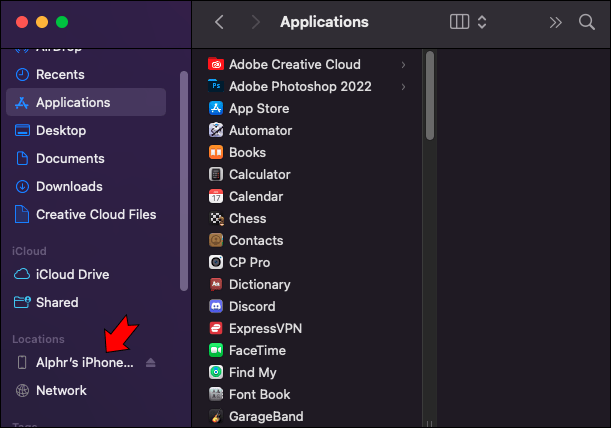Eject Alphr's iPhone from sidebar
This screenshot has width=611, height=428.
tap(151, 362)
